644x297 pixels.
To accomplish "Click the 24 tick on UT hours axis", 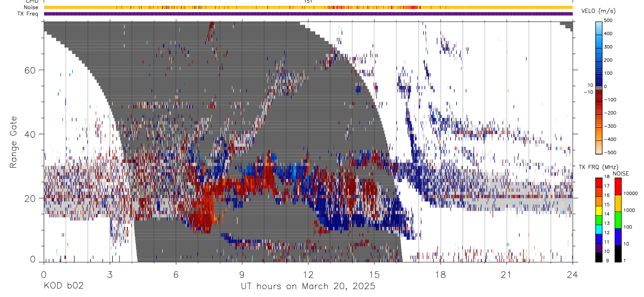I will (573, 274).
